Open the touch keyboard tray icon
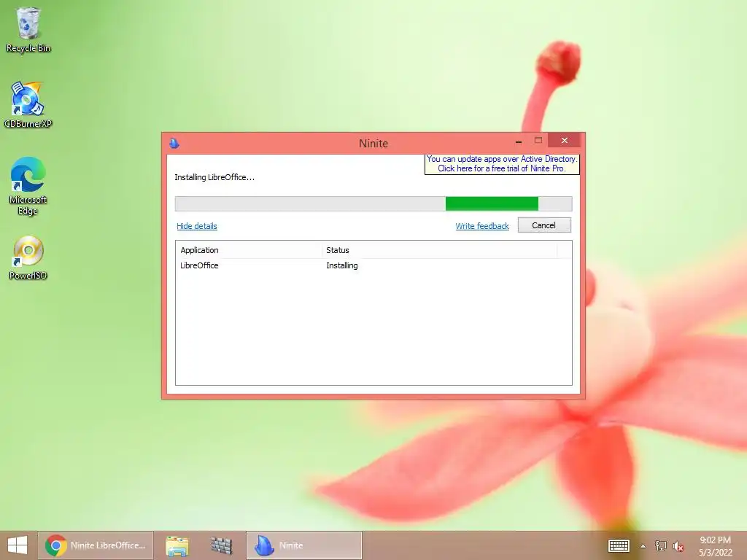Screen dimensions: 747x560 point(619,545)
